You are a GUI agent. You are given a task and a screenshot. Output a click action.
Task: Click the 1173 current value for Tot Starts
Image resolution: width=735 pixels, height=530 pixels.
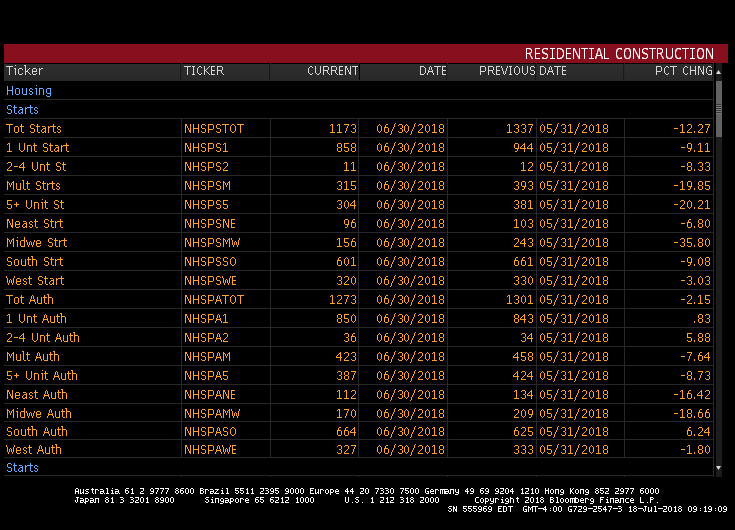click(342, 129)
